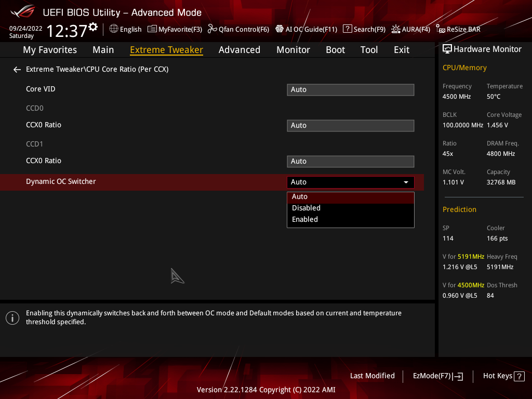Show the Hot Keys help
The width and height of the screenshot is (532, 399).
[x=503, y=376]
